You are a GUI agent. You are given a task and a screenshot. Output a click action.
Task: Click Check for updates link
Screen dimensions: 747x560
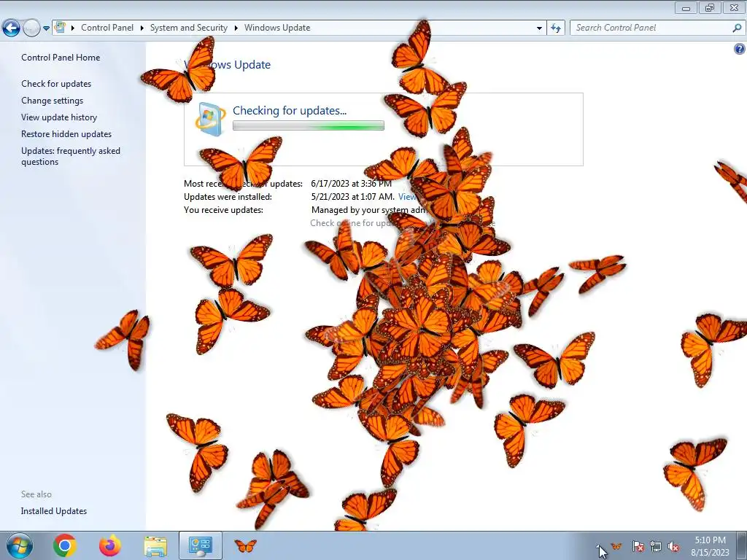56,83
